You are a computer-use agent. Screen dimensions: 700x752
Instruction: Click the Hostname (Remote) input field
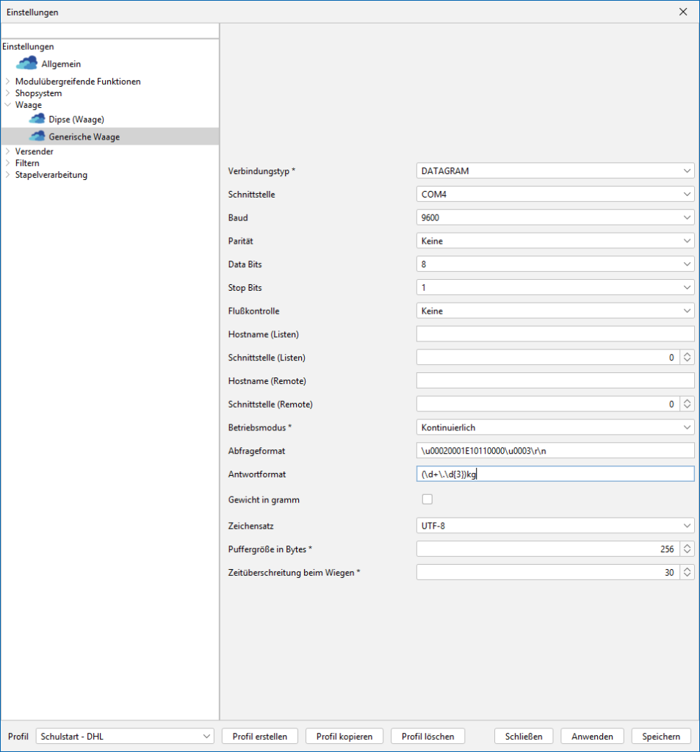[x=555, y=380]
